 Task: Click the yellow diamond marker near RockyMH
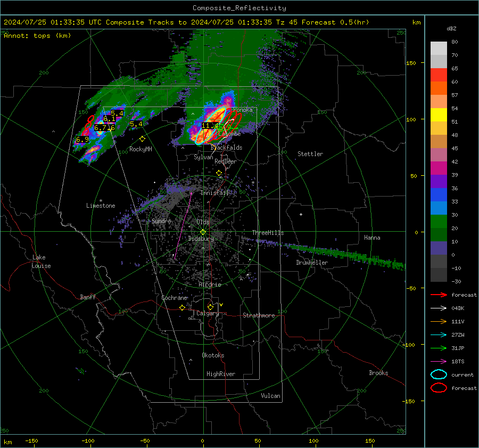(142, 139)
